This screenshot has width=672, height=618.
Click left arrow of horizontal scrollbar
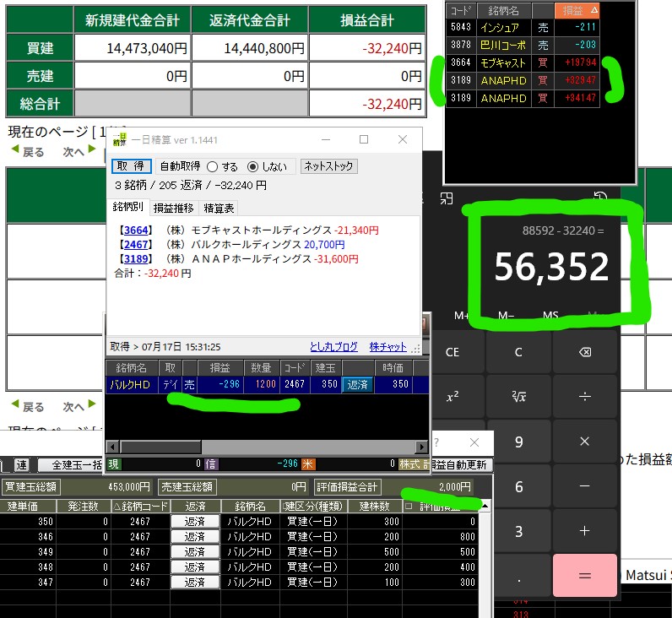click(x=112, y=447)
